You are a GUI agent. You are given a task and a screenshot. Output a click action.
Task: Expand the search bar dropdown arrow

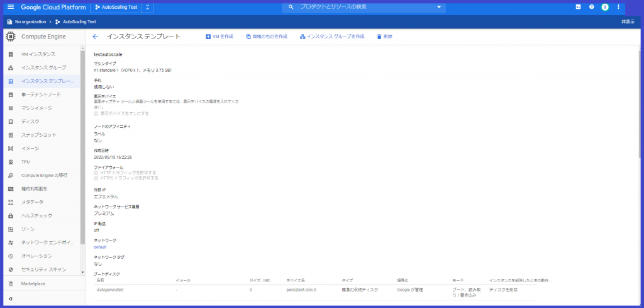click(438, 7)
